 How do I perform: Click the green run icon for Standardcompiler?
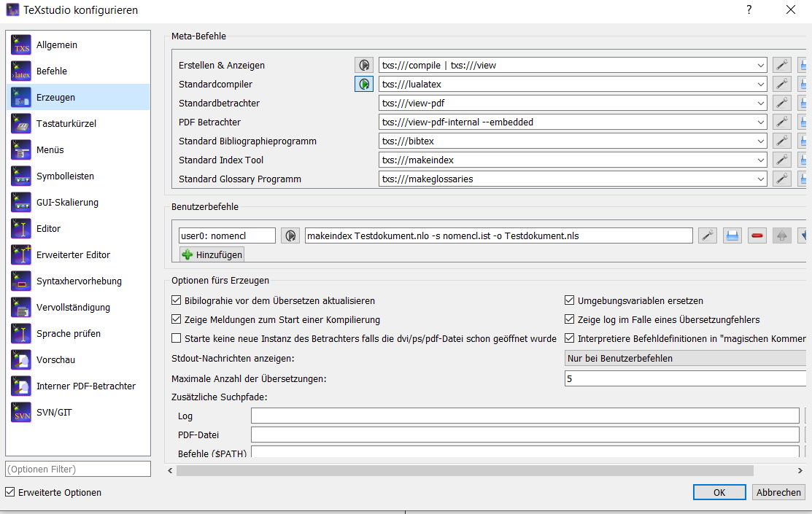363,84
